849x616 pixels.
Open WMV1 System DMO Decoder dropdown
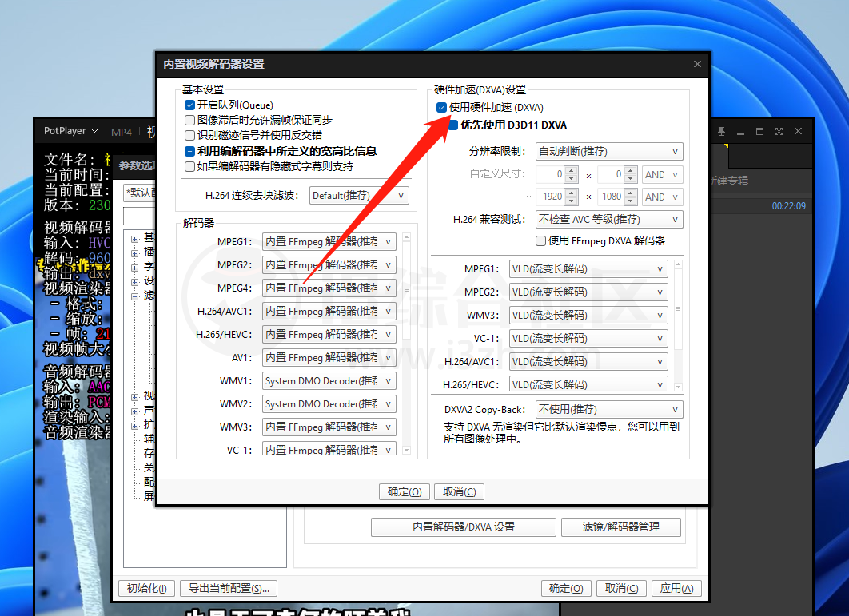(x=329, y=381)
